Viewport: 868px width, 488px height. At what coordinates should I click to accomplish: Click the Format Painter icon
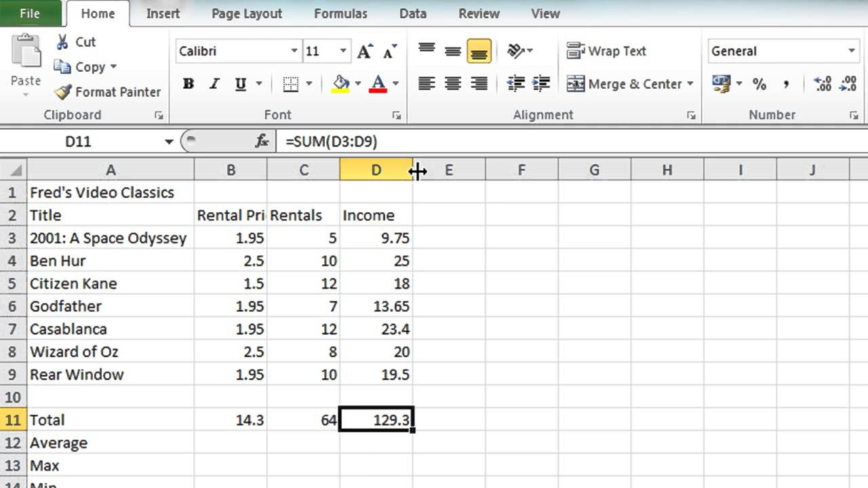coord(62,91)
